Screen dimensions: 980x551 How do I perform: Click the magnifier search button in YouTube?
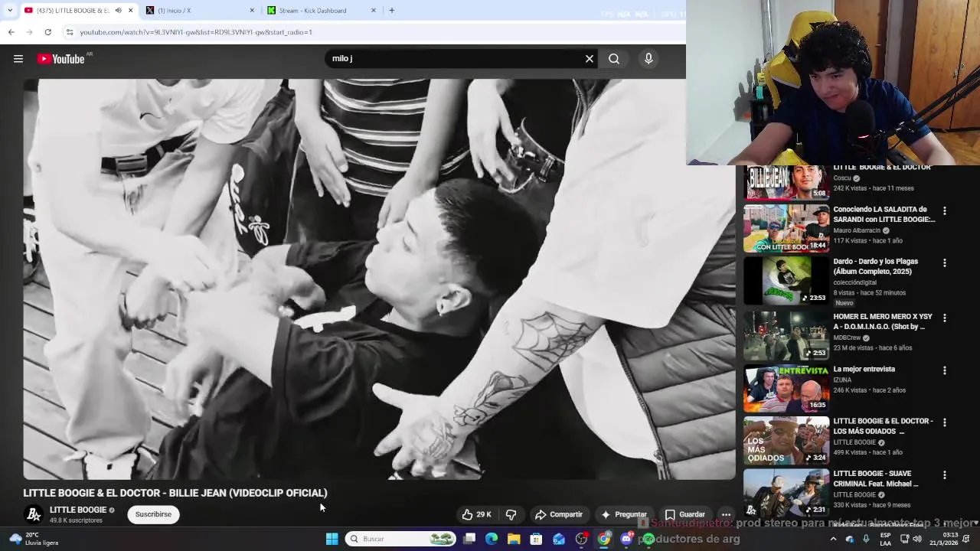click(614, 59)
